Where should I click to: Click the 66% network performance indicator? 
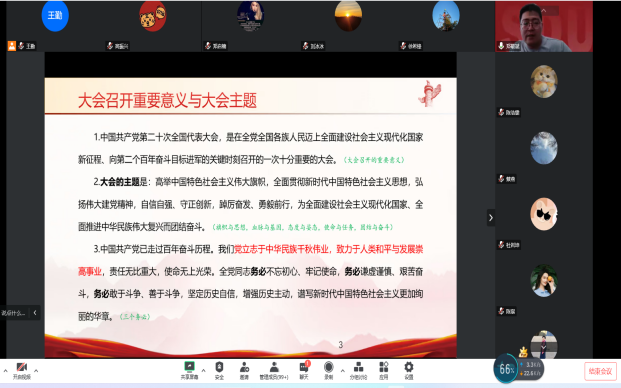point(506,369)
